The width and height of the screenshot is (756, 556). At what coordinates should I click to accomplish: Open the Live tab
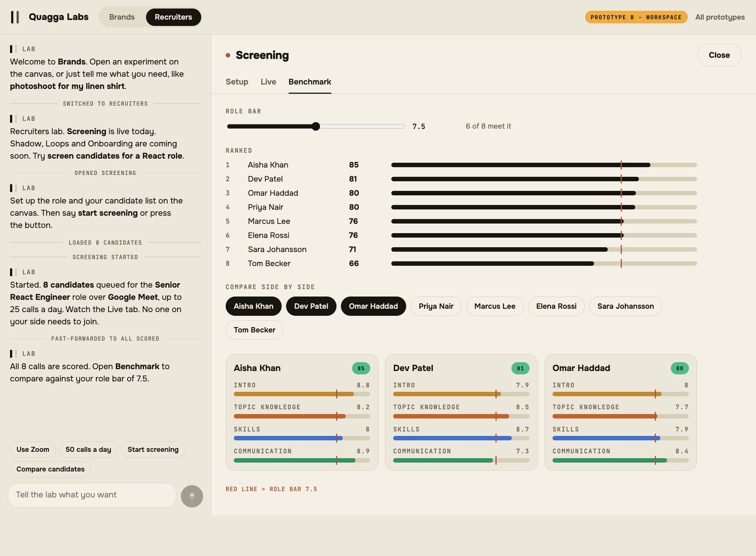pyautogui.click(x=268, y=82)
